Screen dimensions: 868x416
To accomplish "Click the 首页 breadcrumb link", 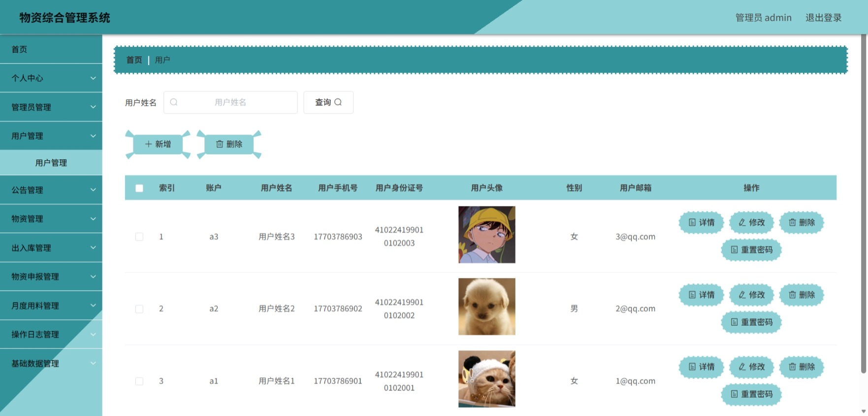I will (134, 60).
